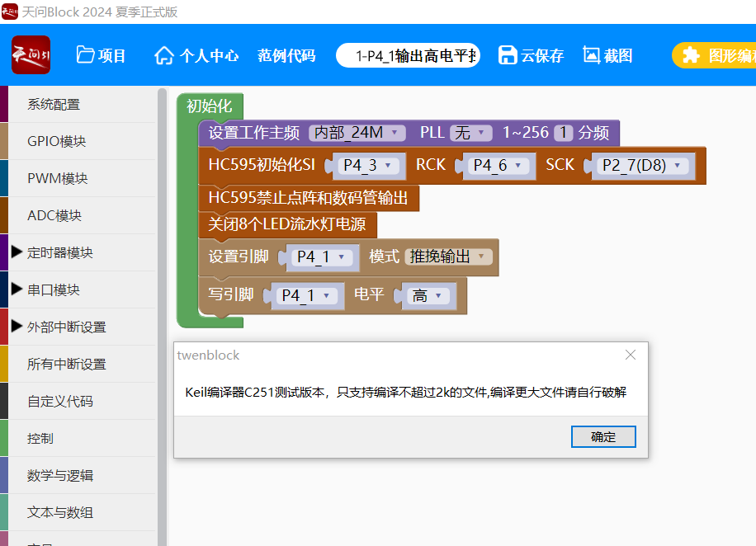Click the home icon beside 个人中心
The height and width of the screenshot is (546, 756).
point(164,55)
